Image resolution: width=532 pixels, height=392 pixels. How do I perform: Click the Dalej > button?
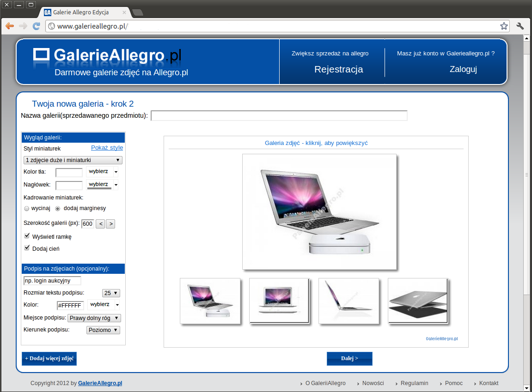click(x=349, y=358)
